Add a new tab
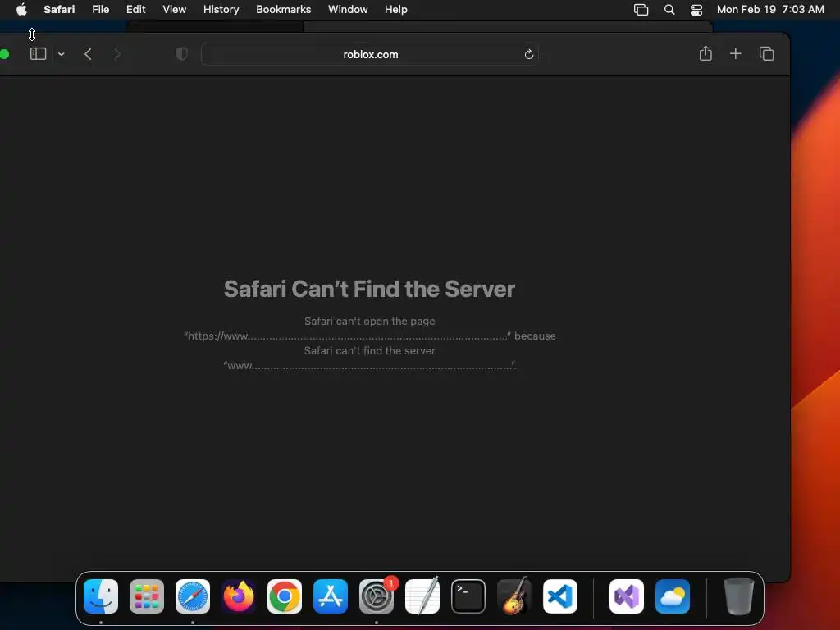The width and height of the screenshot is (840, 630). coord(736,53)
